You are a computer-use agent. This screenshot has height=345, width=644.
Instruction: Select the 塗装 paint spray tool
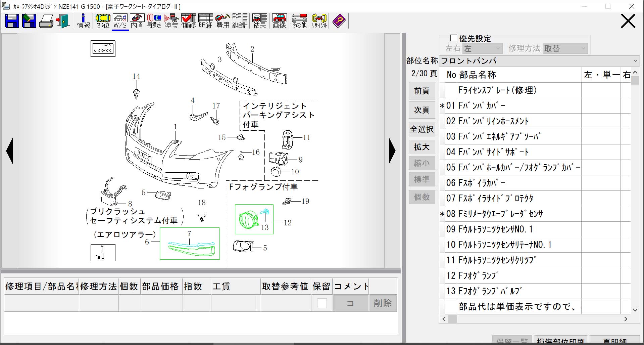(x=171, y=21)
